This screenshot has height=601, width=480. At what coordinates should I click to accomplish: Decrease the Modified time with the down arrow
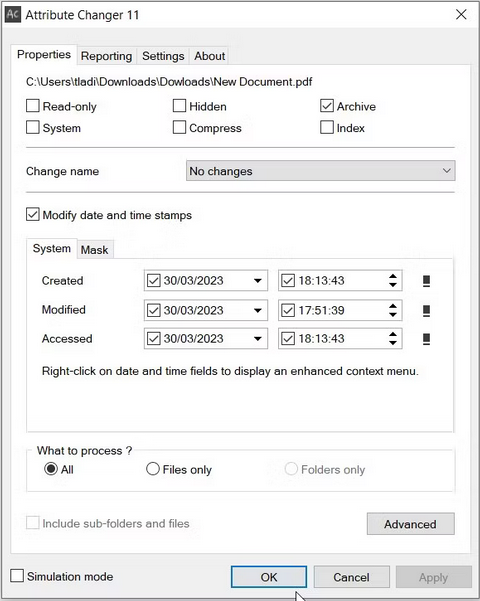pyautogui.click(x=393, y=315)
